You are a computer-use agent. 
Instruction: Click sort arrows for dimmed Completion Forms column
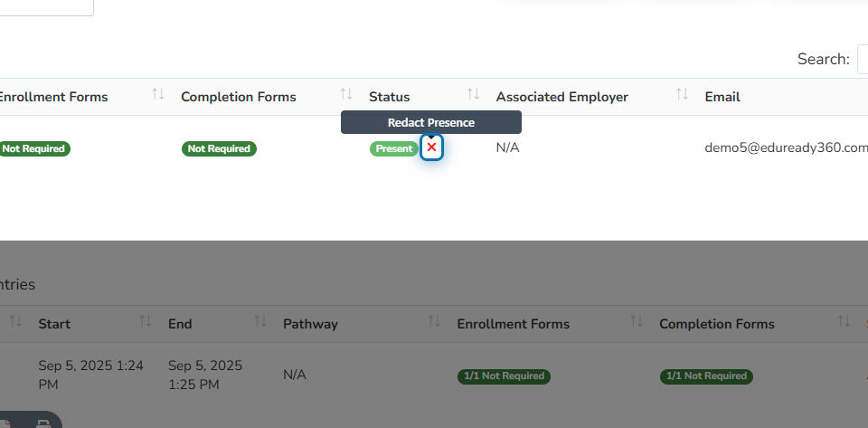844,321
